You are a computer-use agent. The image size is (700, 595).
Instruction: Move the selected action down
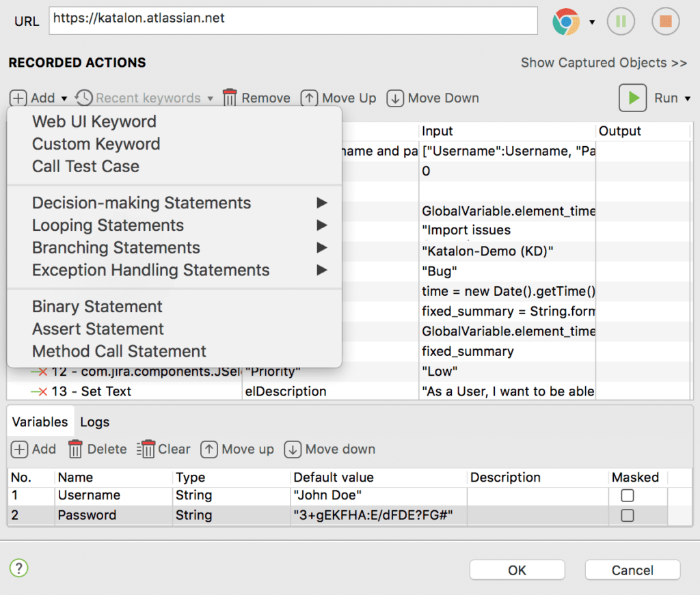(x=432, y=98)
